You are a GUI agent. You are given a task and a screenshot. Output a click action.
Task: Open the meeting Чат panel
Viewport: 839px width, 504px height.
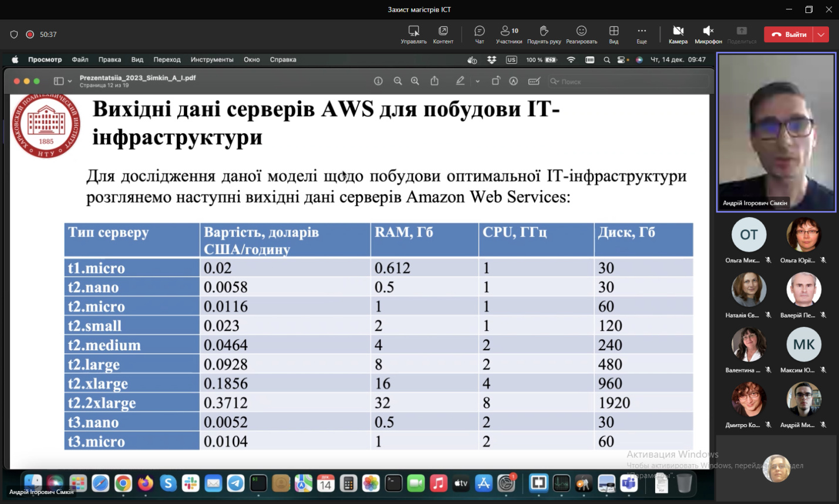480,34
